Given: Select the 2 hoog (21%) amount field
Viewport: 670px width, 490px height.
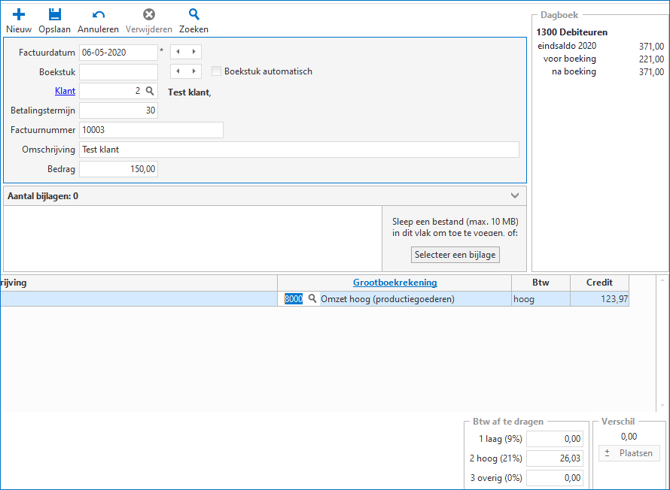Looking at the screenshot, I should (554, 458).
